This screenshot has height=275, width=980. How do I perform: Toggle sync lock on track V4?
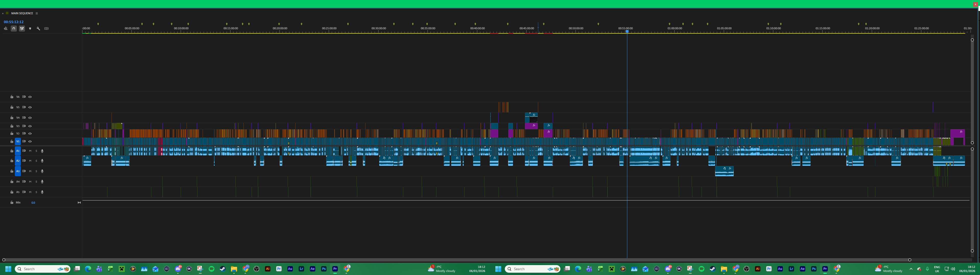click(24, 118)
